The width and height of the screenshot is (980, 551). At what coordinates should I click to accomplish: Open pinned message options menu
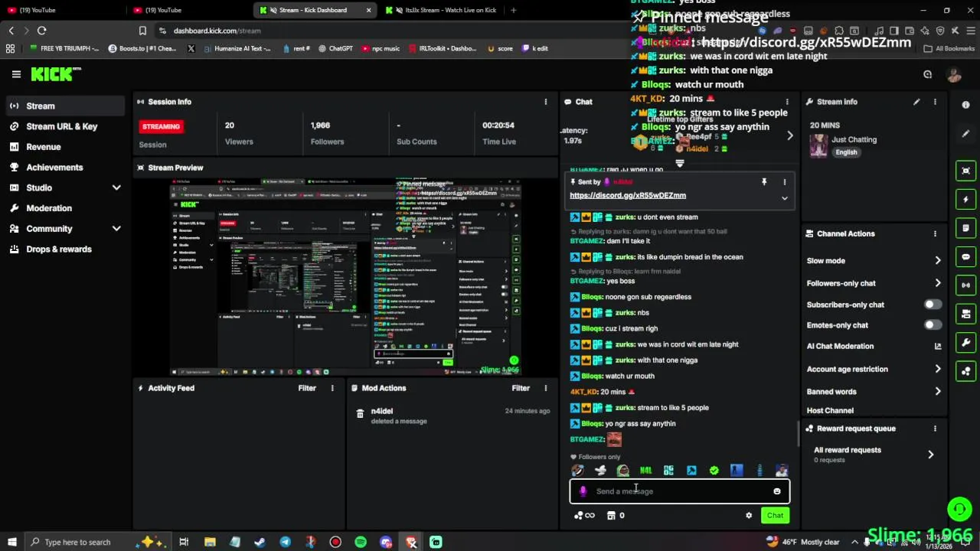(x=784, y=182)
